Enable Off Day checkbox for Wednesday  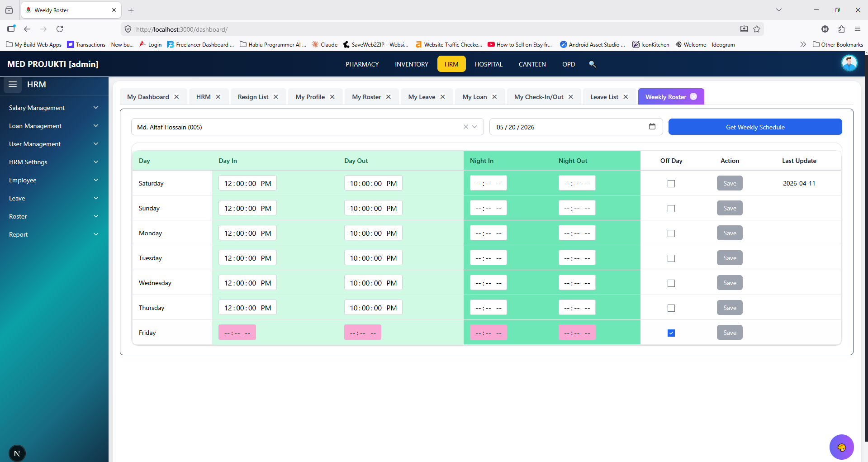[671, 283]
